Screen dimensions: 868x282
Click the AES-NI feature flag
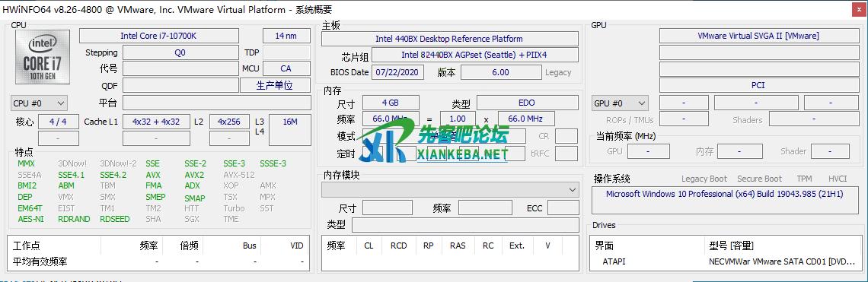coord(30,219)
